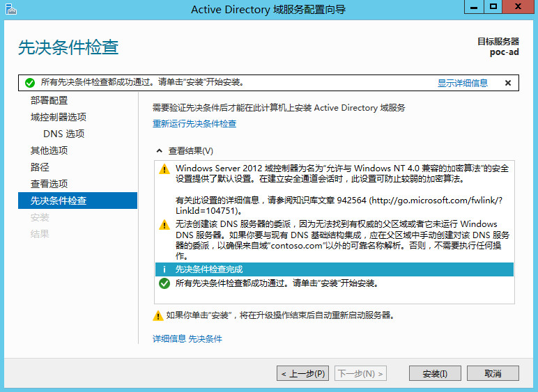Close the wizard with red X
The image size is (538, 392).
tap(518, 7)
